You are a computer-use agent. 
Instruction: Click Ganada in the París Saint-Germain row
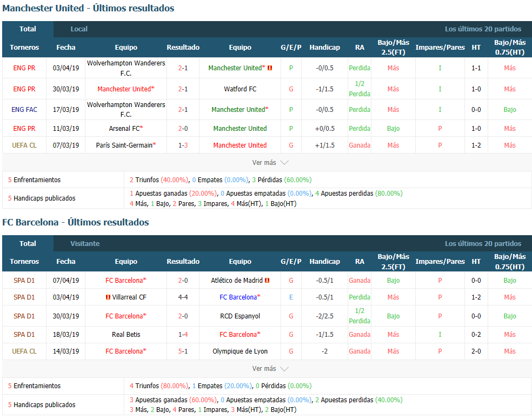(360, 145)
